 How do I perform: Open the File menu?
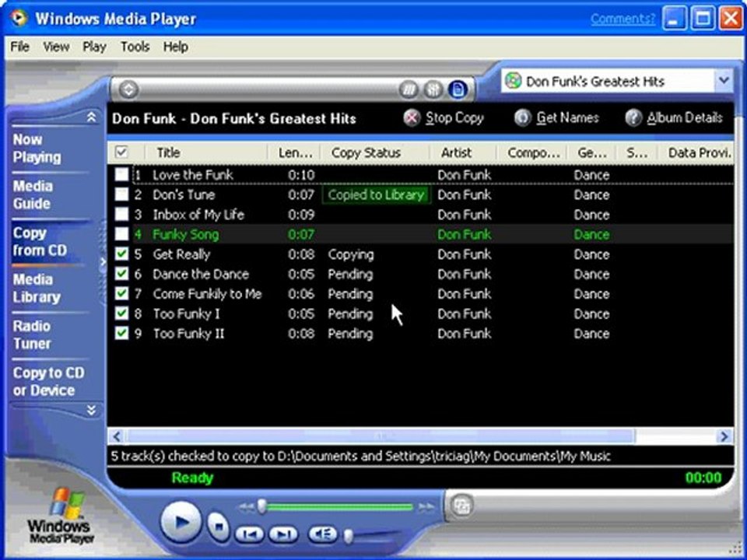click(20, 47)
